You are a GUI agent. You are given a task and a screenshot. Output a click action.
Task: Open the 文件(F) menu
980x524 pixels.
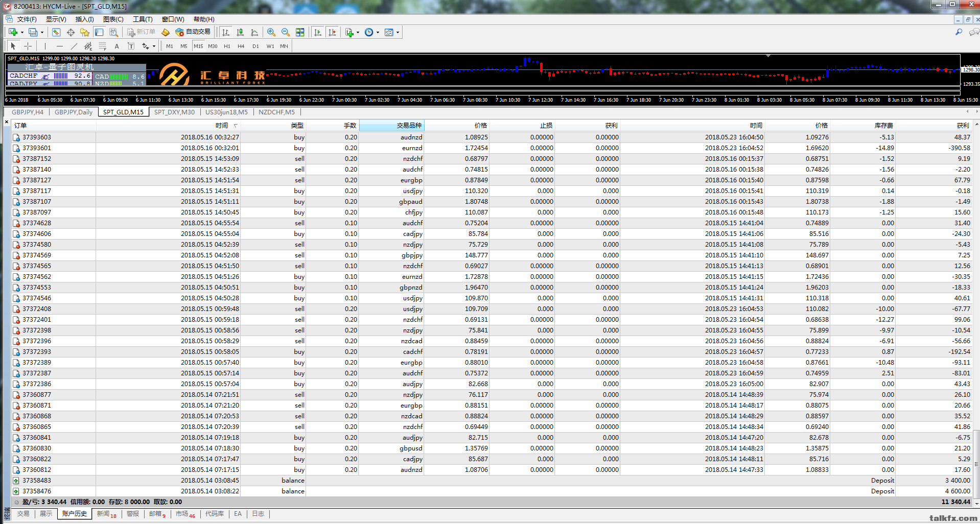coord(27,19)
